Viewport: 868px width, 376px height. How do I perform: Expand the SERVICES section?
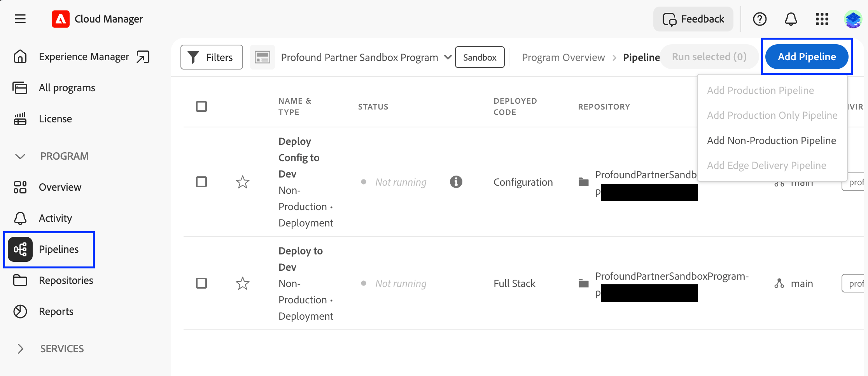20,349
